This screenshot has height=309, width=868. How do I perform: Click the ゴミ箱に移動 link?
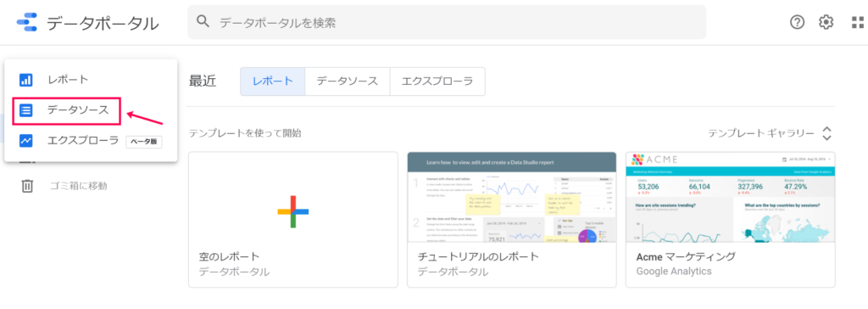click(77, 186)
